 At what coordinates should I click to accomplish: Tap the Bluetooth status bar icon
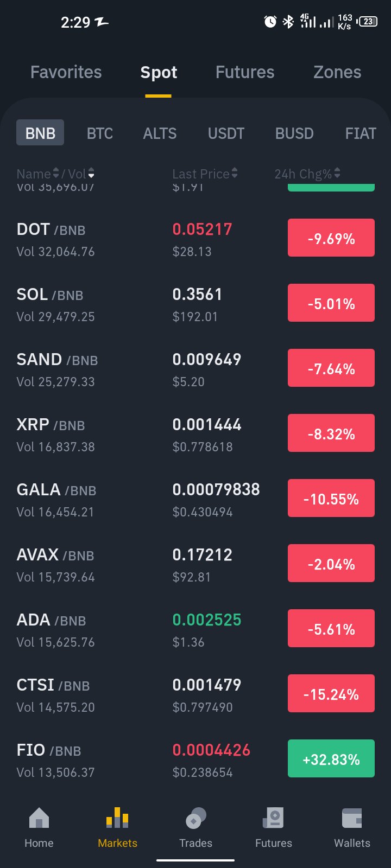(288, 22)
